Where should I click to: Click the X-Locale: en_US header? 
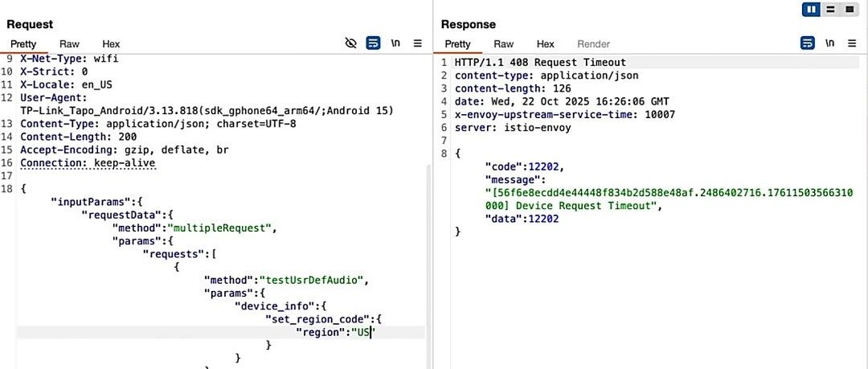67,84
